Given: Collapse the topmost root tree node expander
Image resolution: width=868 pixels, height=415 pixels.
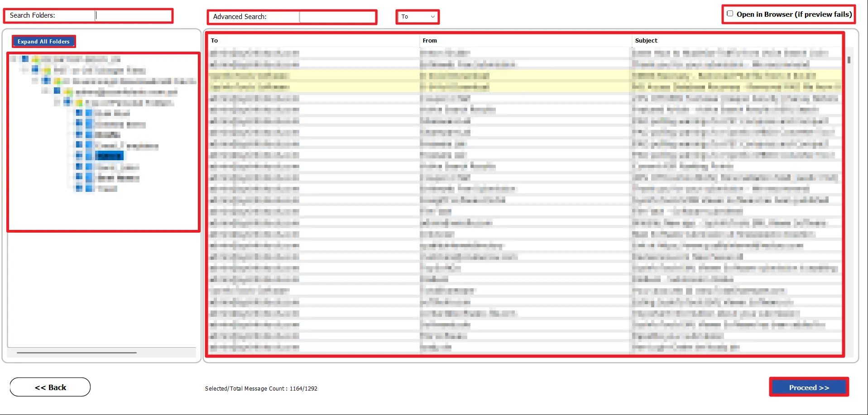Looking at the screenshot, I should pyautogui.click(x=13, y=59).
